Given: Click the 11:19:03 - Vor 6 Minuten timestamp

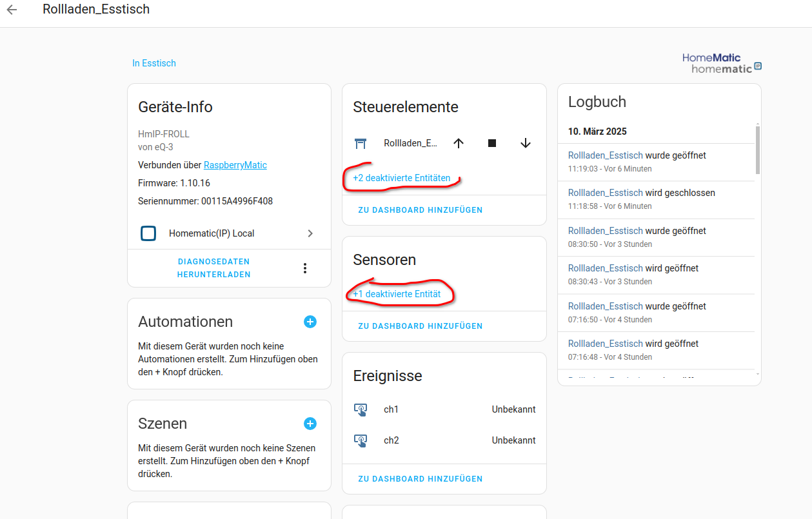Looking at the screenshot, I should click(x=610, y=169).
